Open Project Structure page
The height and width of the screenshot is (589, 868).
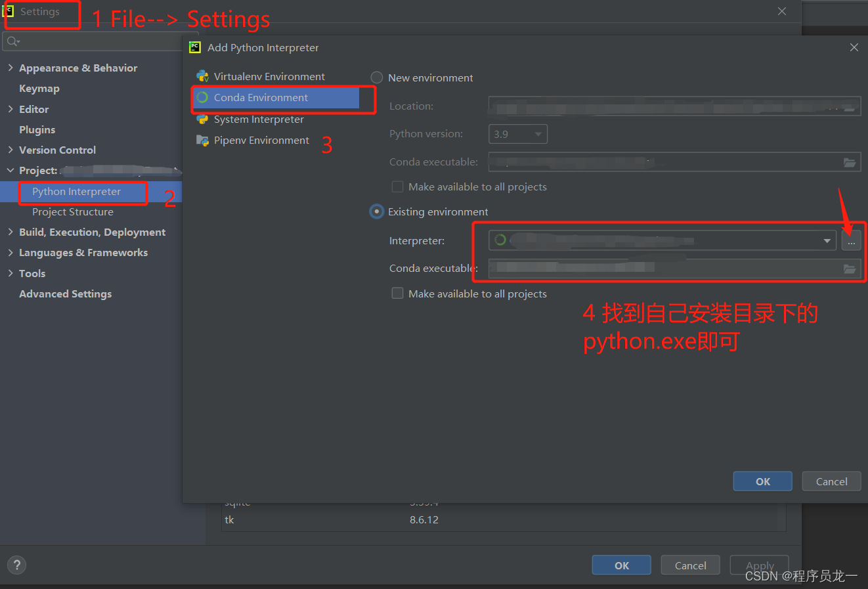point(73,211)
